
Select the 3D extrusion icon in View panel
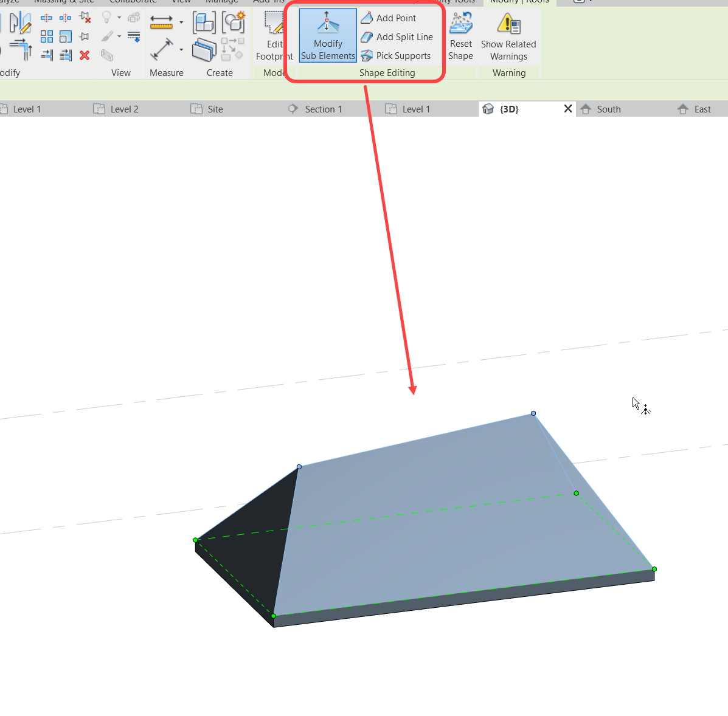coord(107,56)
